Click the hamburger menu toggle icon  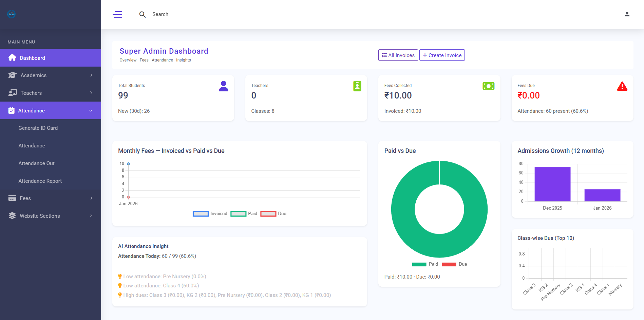(x=117, y=15)
